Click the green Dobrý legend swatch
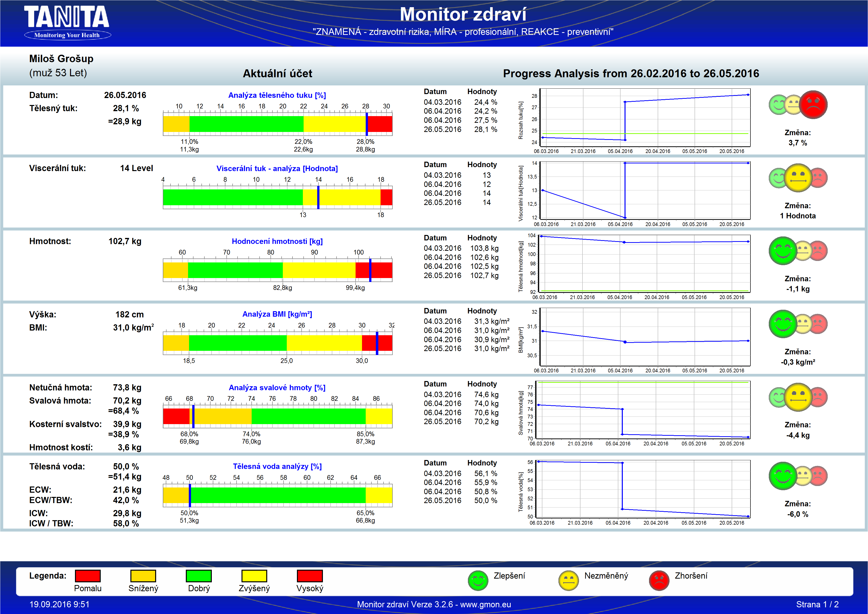Screen dimensions: 868x614 [199, 576]
